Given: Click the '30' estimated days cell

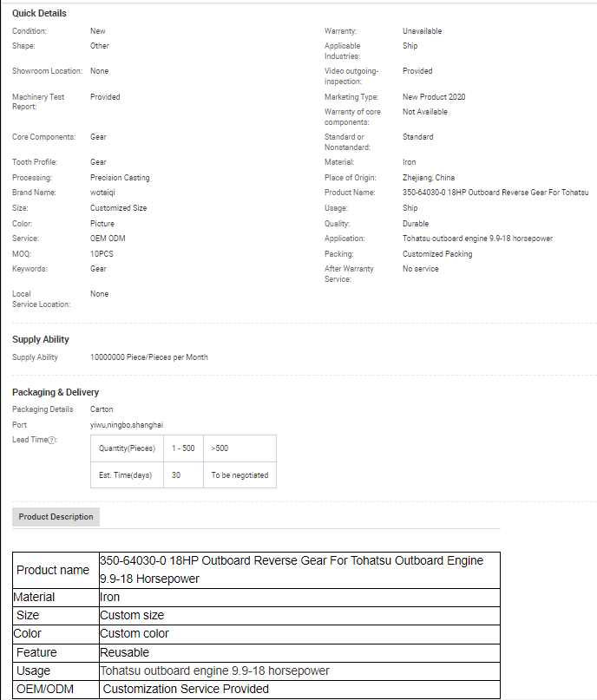Looking at the screenshot, I should tap(176, 475).
